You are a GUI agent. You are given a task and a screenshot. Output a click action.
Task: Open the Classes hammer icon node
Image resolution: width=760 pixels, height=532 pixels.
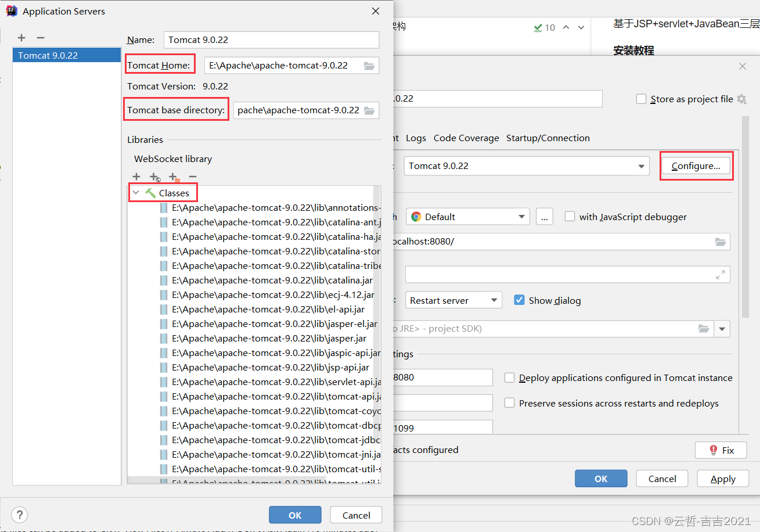pos(151,193)
